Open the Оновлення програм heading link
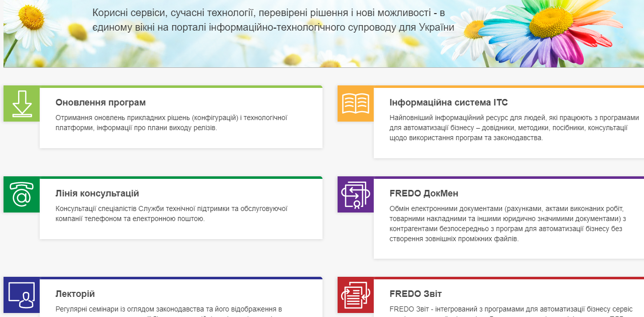The width and height of the screenshot is (644, 317). coord(100,102)
